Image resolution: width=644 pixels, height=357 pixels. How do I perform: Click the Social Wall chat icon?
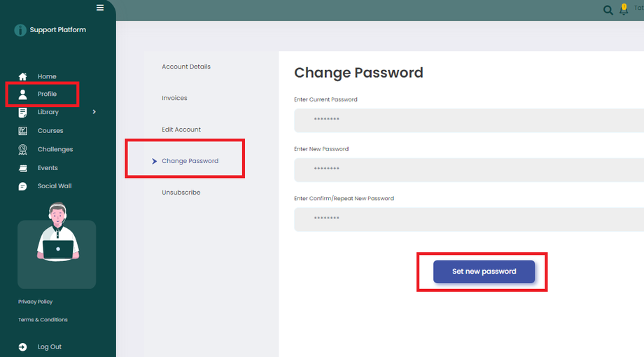coord(22,186)
